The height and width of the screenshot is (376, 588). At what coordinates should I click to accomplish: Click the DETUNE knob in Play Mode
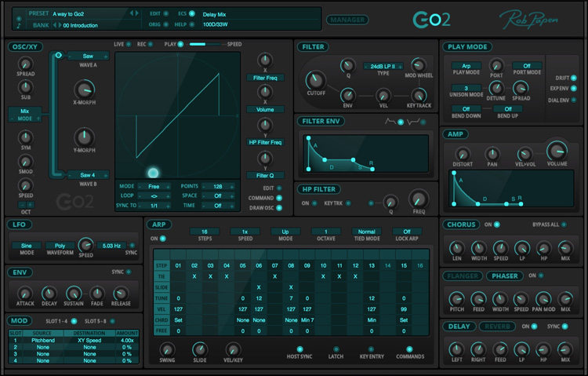tap(495, 89)
